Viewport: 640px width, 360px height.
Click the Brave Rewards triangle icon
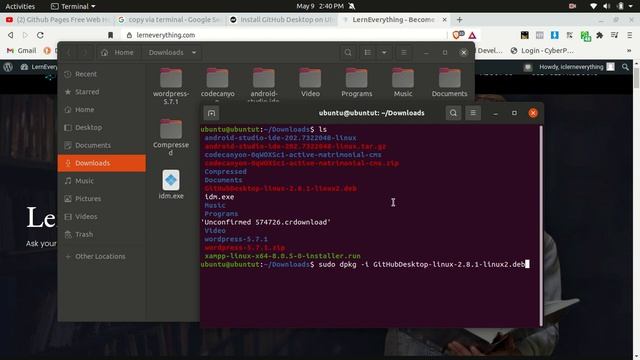[x=472, y=36]
